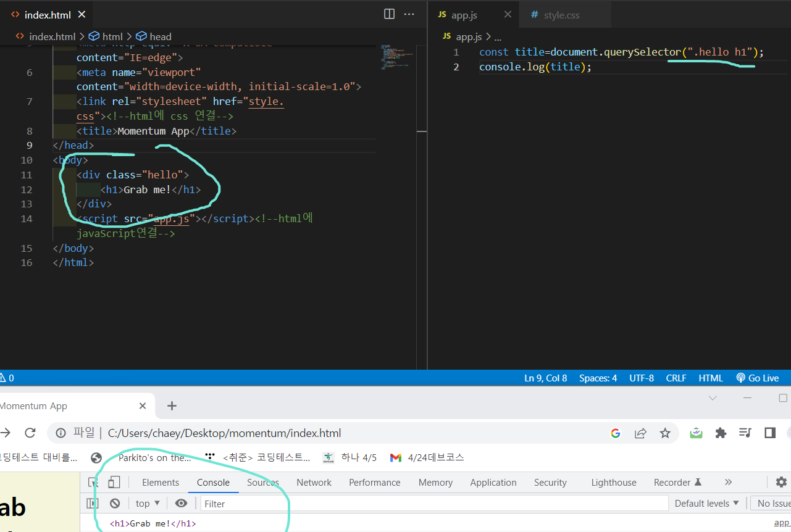Open DevTools settings gear
Viewport: 791px width, 532px height.
[x=781, y=482]
